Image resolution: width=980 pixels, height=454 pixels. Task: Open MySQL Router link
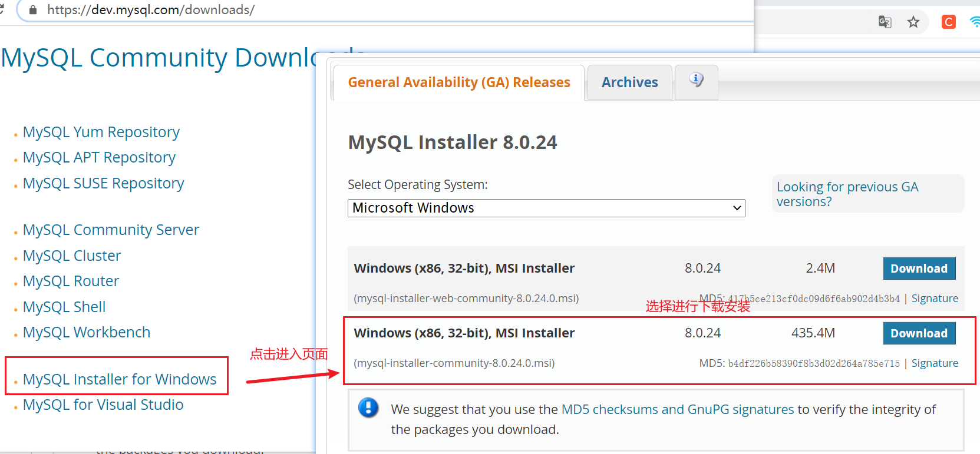(x=71, y=281)
